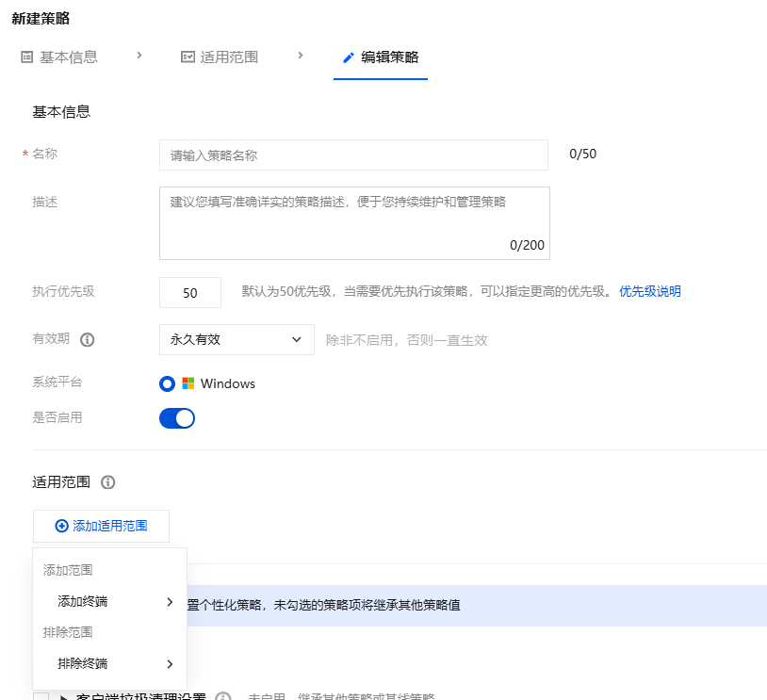
Task: Click the plus icon in 添加适用范围
Action: click(x=61, y=526)
